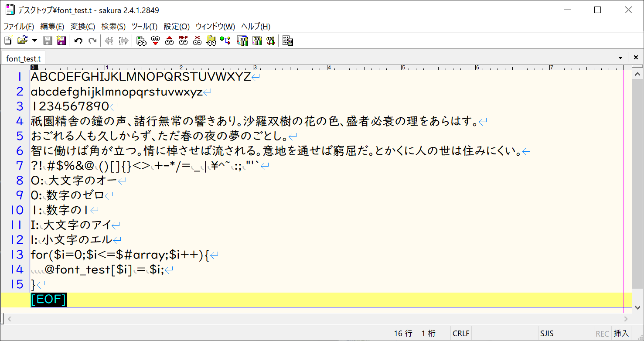Open the 設定(O) menu
The image size is (644, 341).
pos(177,26)
